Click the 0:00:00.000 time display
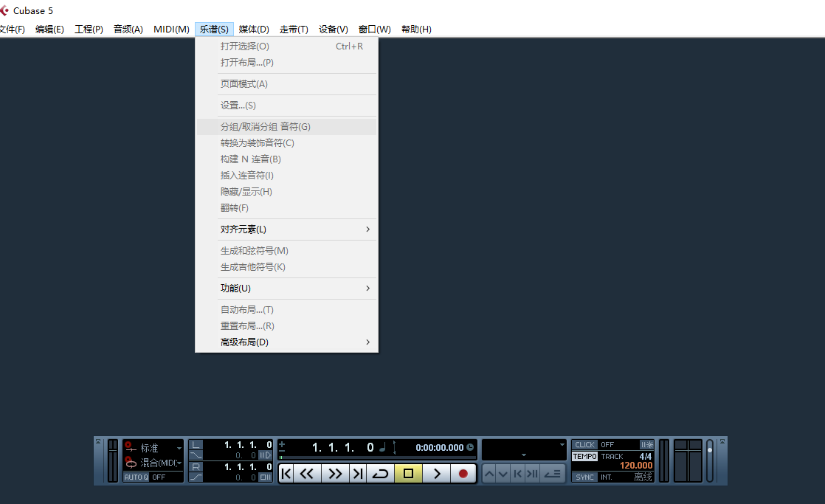 pyautogui.click(x=440, y=448)
